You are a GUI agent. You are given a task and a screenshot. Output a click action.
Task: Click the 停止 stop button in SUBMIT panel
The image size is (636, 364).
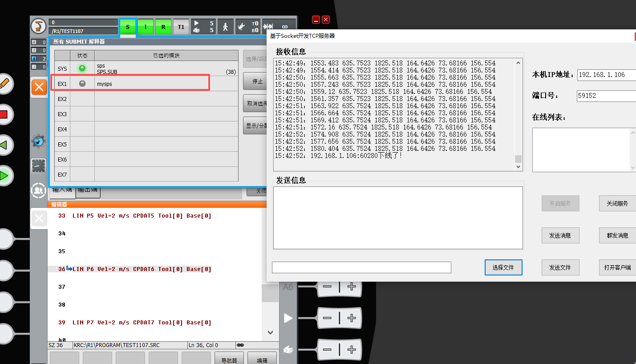click(255, 81)
